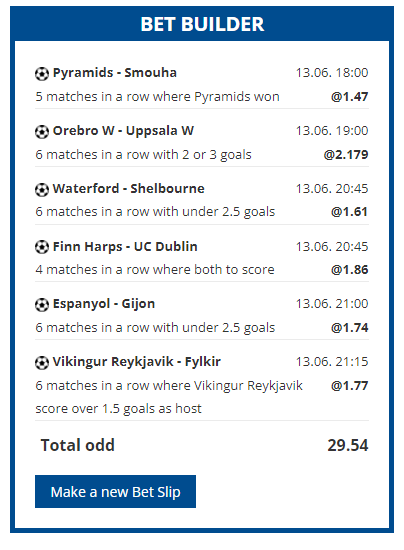
Task: Click soccer ball icon beside Orebro W match
Action: (42, 132)
